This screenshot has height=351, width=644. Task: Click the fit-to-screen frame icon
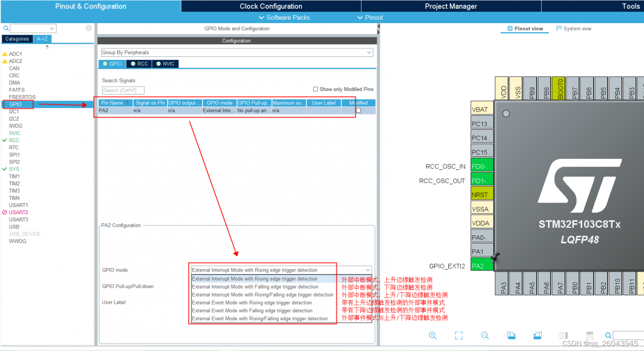click(459, 335)
